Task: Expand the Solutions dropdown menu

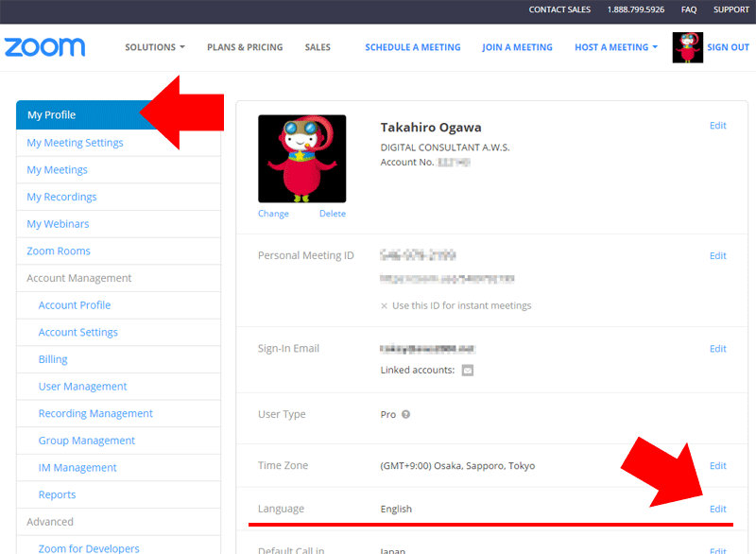Action: click(x=155, y=47)
